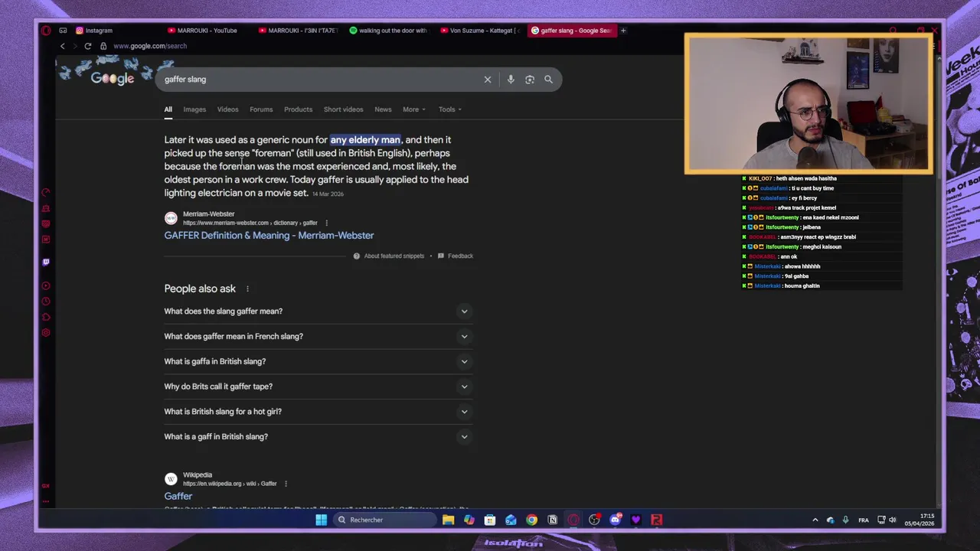Open File Explorer from the taskbar
980x551 pixels.
(x=449, y=520)
